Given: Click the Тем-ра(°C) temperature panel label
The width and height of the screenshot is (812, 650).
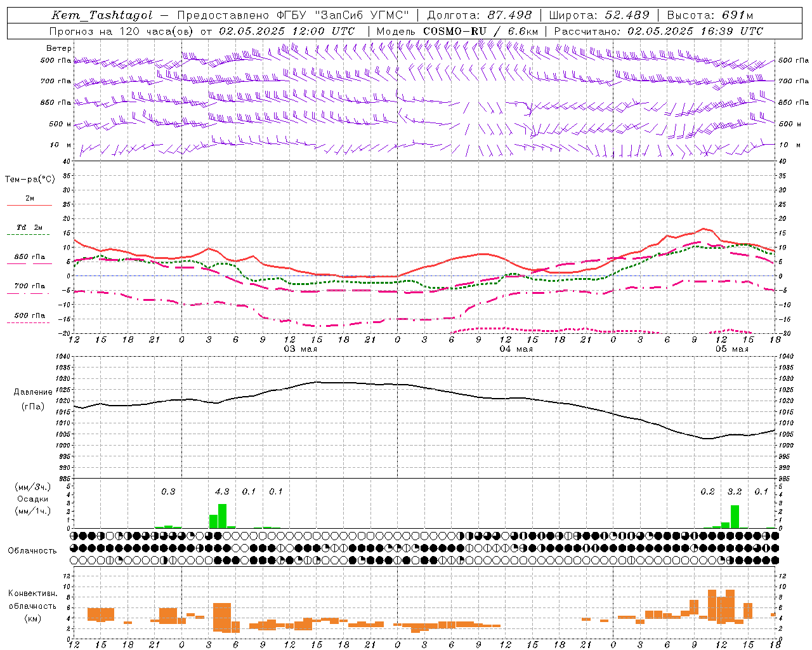Looking at the screenshot, I should (x=30, y=180).
